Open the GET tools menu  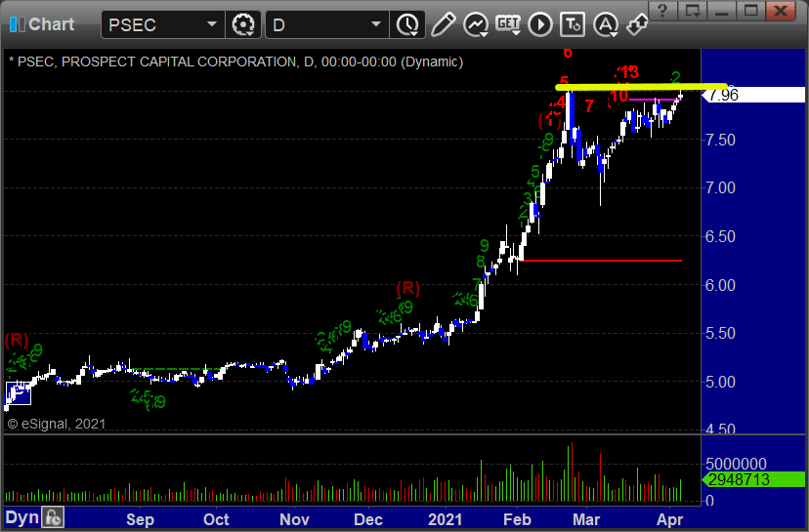pyautogui.click(x=508, y=24)
